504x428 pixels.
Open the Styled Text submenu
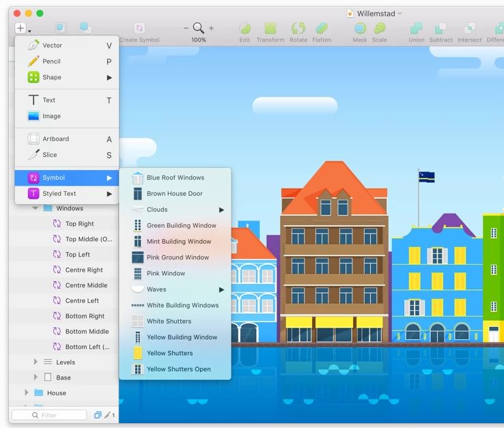pyautogui.click(x=67, y=194)
